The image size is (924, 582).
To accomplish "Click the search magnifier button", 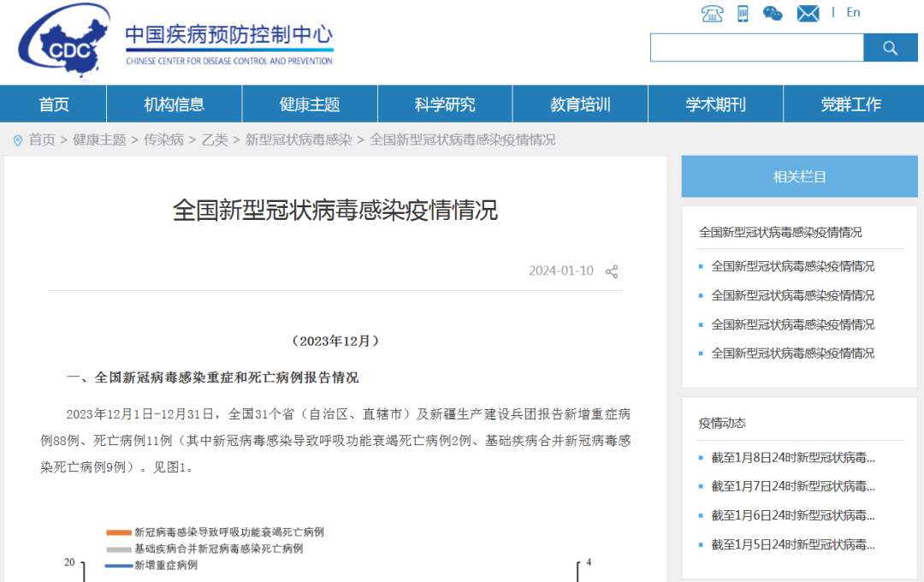I will pyautogui.click(x=891, y=48).
